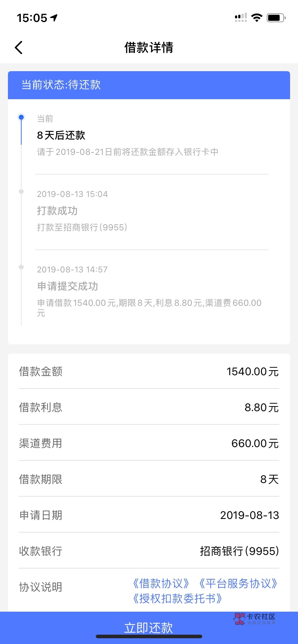Open the 《平台服务协议》 link
The height and width of the screenshot is (644, 298).
[238, 583]
